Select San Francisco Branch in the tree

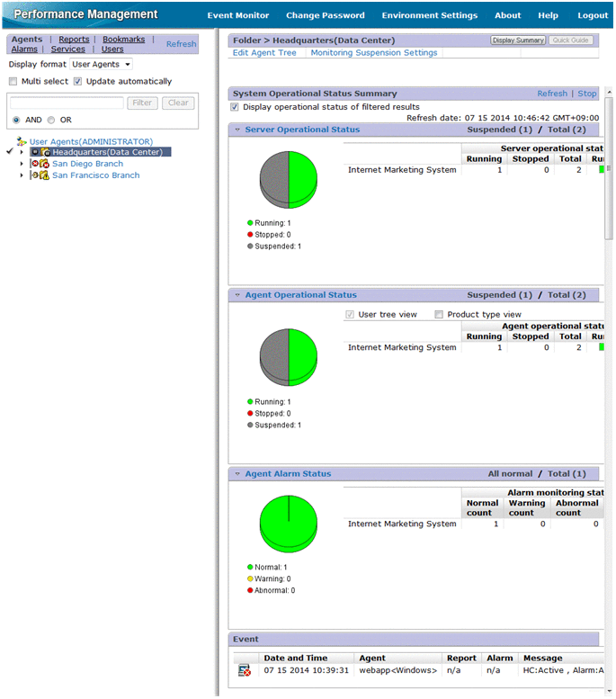[x=96, y=175]
